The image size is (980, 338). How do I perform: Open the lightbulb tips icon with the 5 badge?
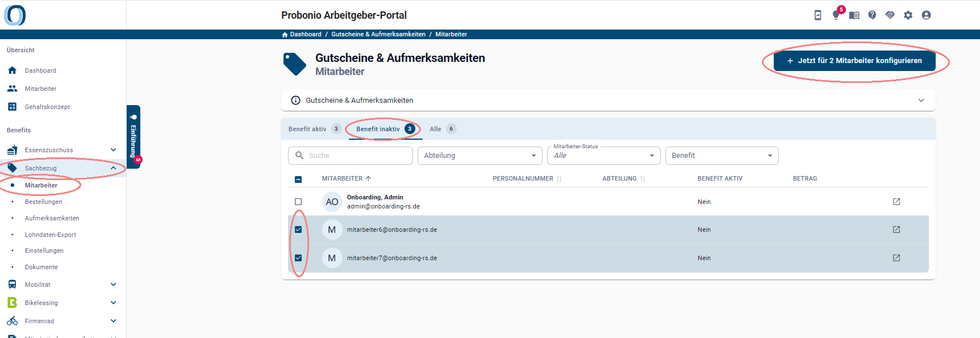pyautogui.click(x=836, y=15)
